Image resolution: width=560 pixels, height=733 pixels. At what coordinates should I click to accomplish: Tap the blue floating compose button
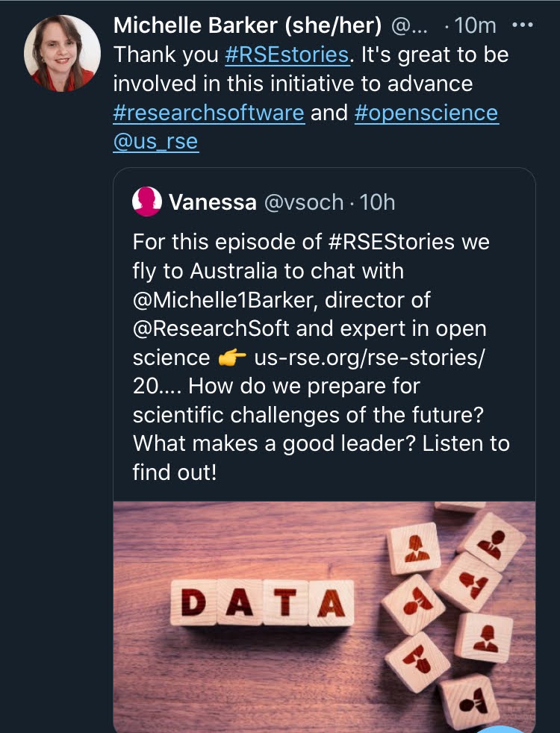[x=500, y=729]
